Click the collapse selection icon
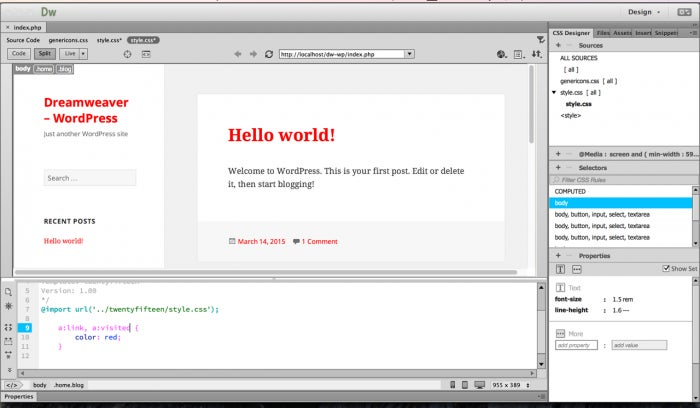Viewport: 700px width, 408px height. 8,341
